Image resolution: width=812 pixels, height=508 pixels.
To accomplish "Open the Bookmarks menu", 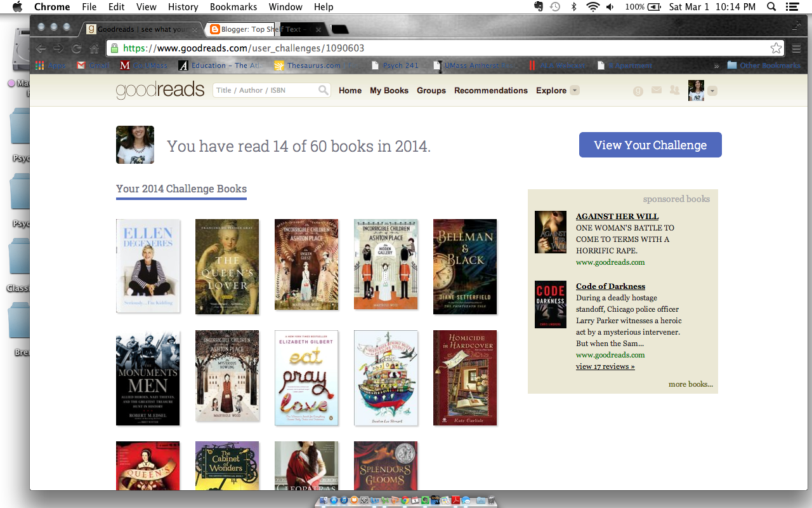I will tap(233, 7).
